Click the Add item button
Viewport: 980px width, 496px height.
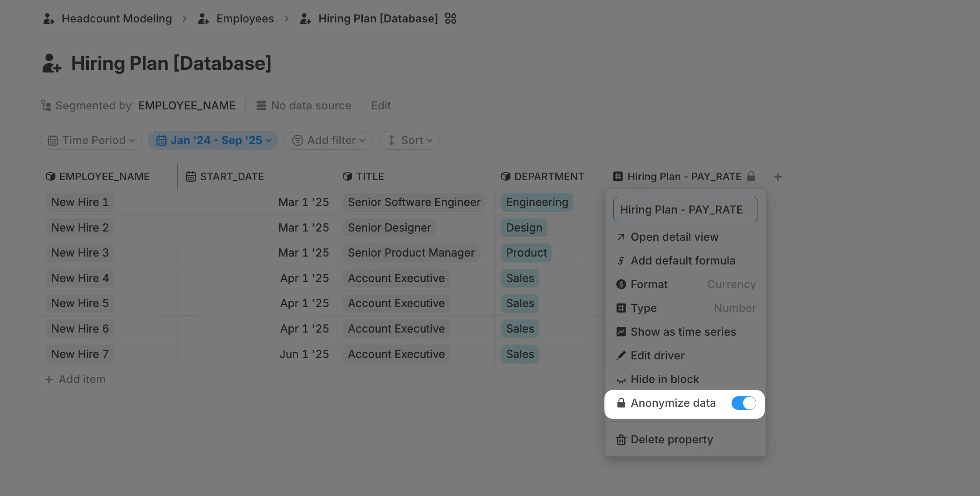coord(75,379)
